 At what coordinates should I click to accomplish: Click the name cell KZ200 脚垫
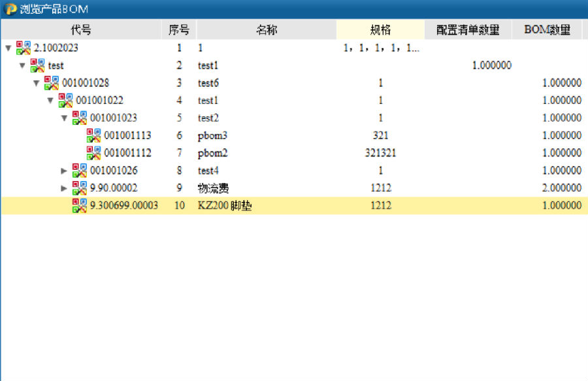pos(225,205)
